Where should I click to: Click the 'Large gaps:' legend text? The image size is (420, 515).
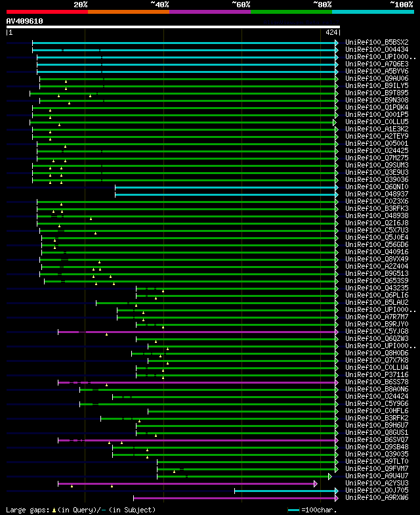(x=28, y=510)
